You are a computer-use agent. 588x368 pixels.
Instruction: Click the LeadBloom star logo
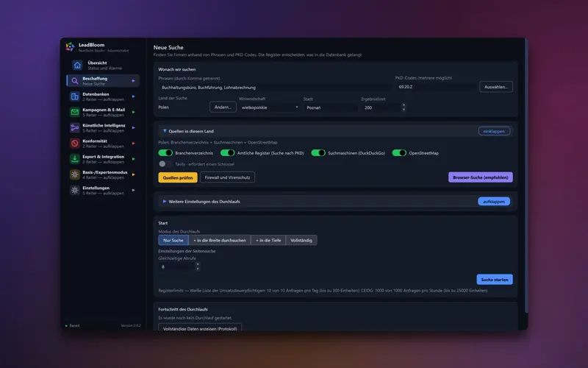point(70,47)
